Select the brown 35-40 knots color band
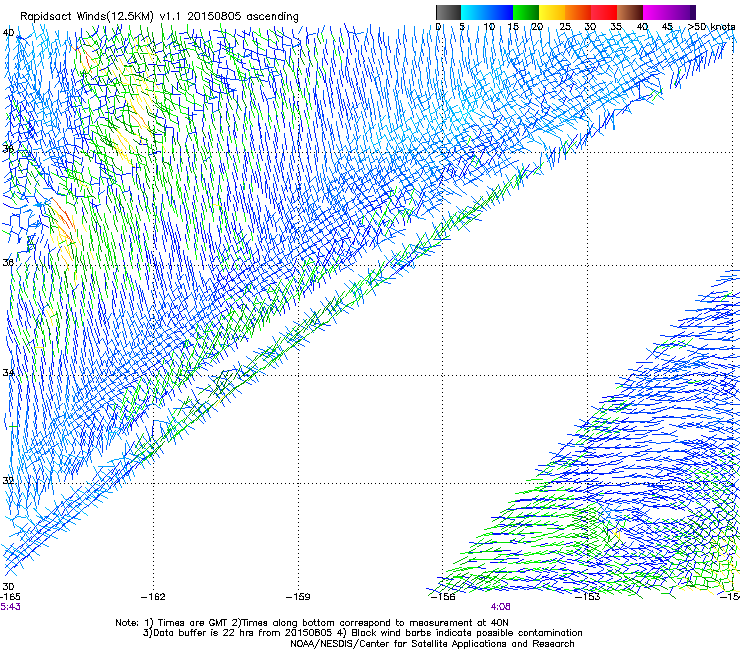740x650 pixels. pyautogui.click(x=630, y=12)
